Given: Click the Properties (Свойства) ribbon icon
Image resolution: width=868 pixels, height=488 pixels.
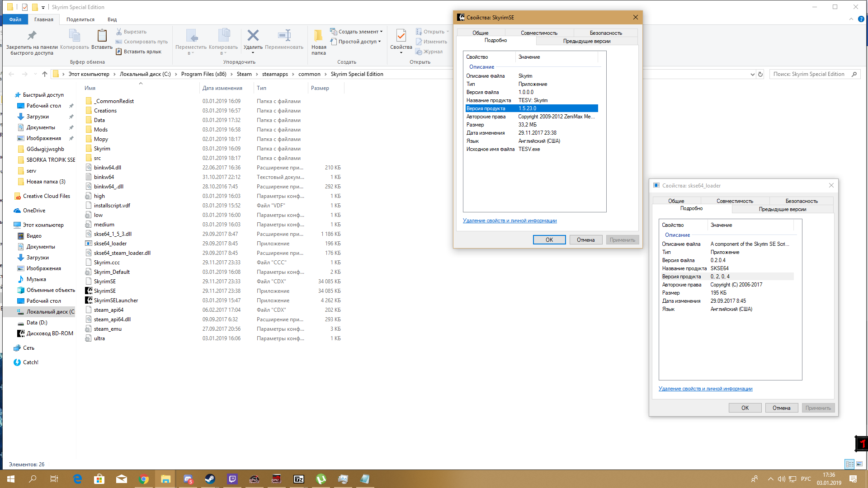Looking at the screenshot, I should coord(401,36).
